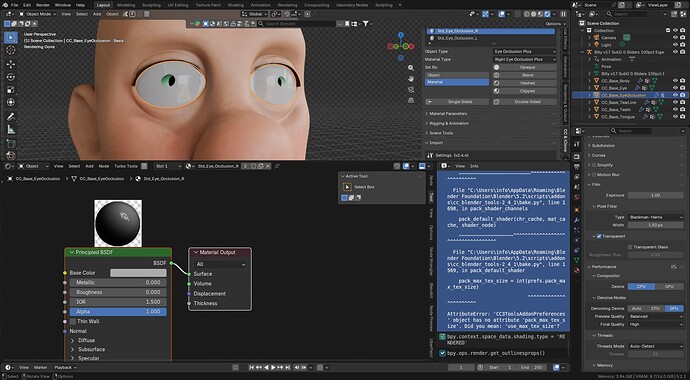Click the Base Color swatch on Principled BSDF
The width and height of the screenshot is (690, 380).
point(138,273)
